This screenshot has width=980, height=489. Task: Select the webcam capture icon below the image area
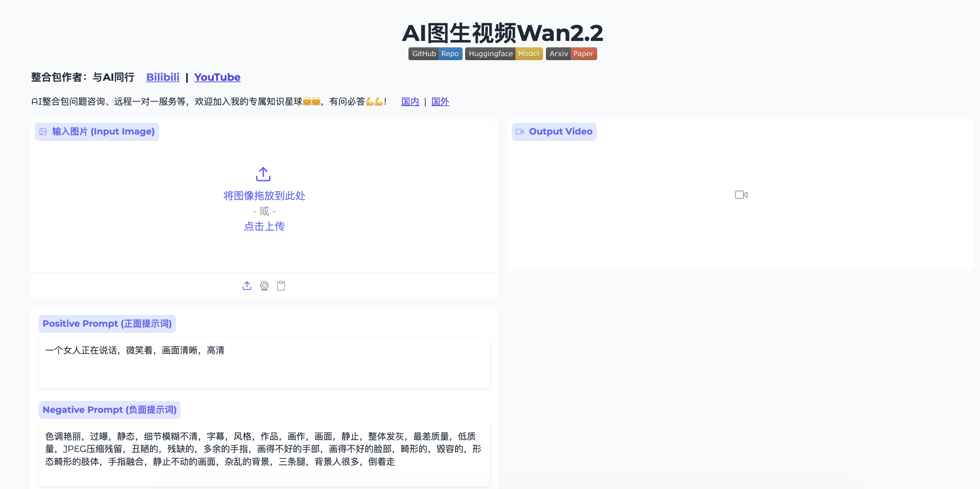[x=264, y=285]
